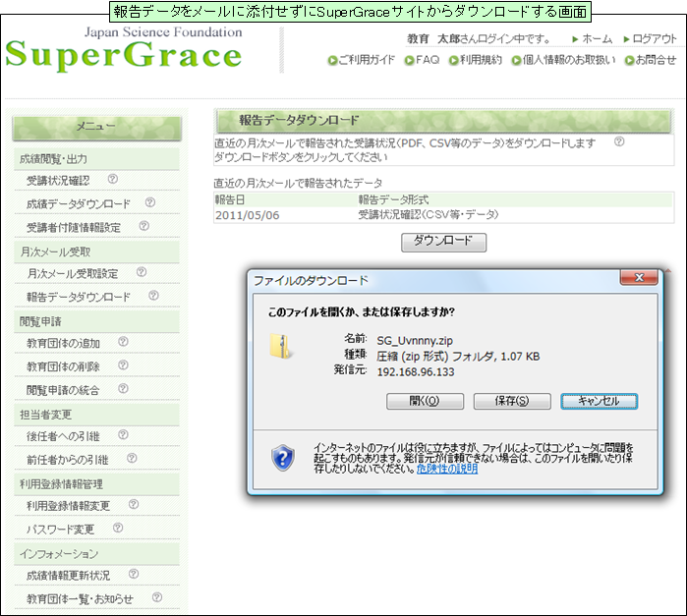Click 月次メール受取 section header
The height and width of the screenshot is (616, 687).
(97, 252)
